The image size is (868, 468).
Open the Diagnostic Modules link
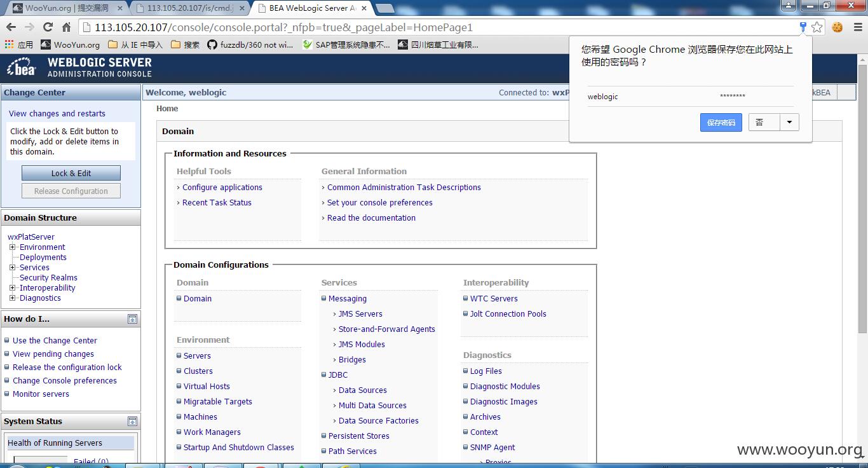pyautogui.click(x=505, y=387)
